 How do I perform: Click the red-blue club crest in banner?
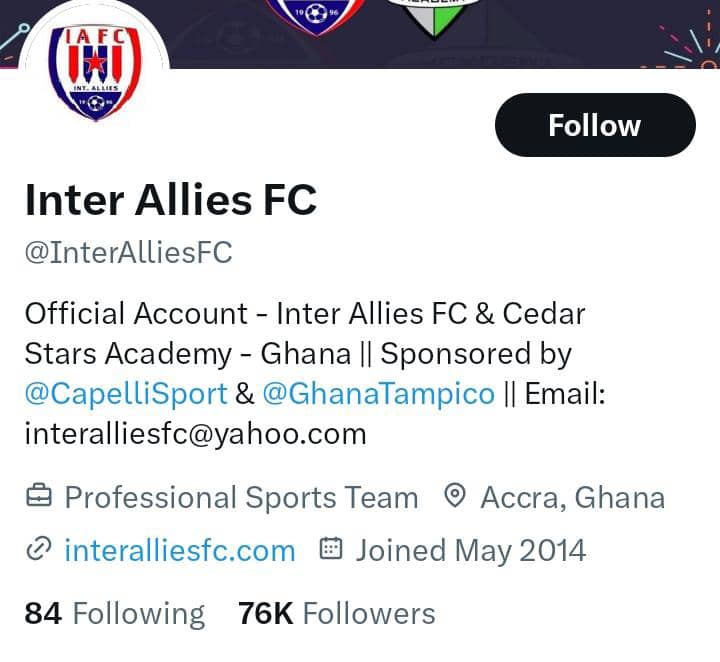[315, 15]
